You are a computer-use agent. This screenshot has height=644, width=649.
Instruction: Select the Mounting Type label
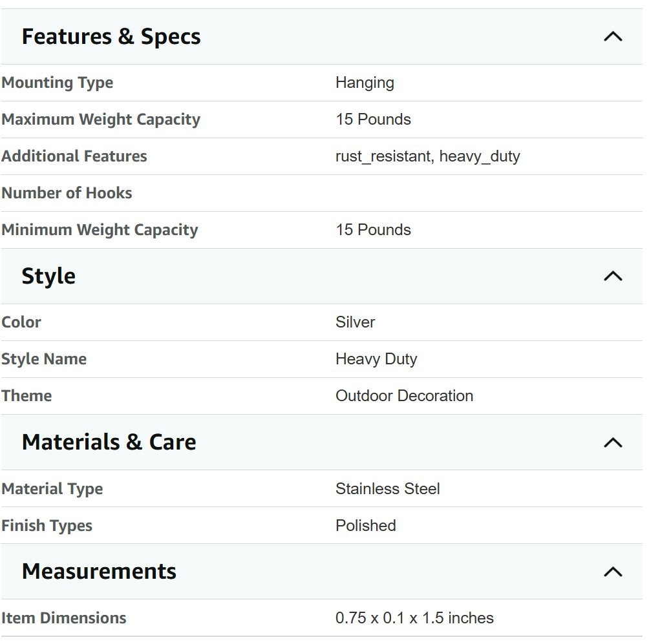click(57, 83)
